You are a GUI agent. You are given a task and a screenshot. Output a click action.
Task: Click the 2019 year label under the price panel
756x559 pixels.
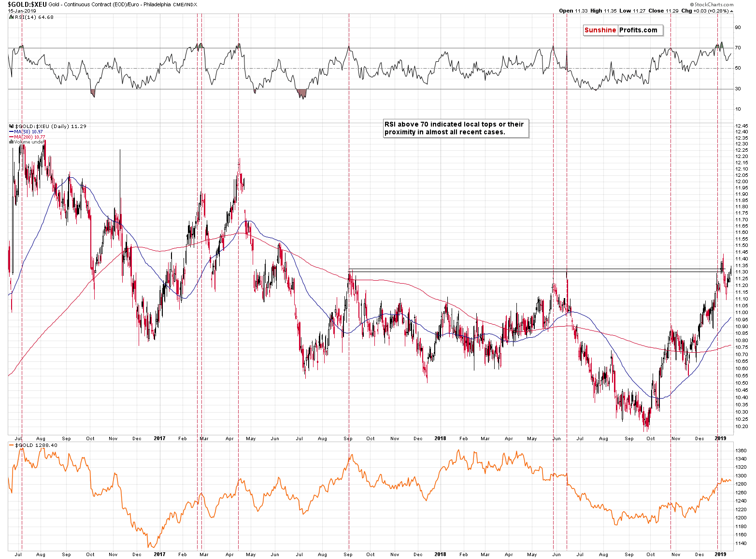click(x=720, y=439)
